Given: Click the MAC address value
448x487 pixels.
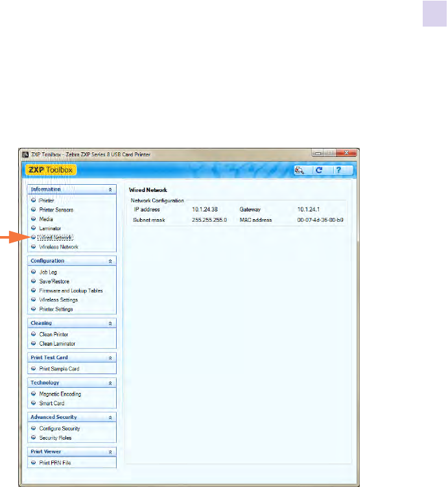Looking at the screenshot, I should [320, 220].
